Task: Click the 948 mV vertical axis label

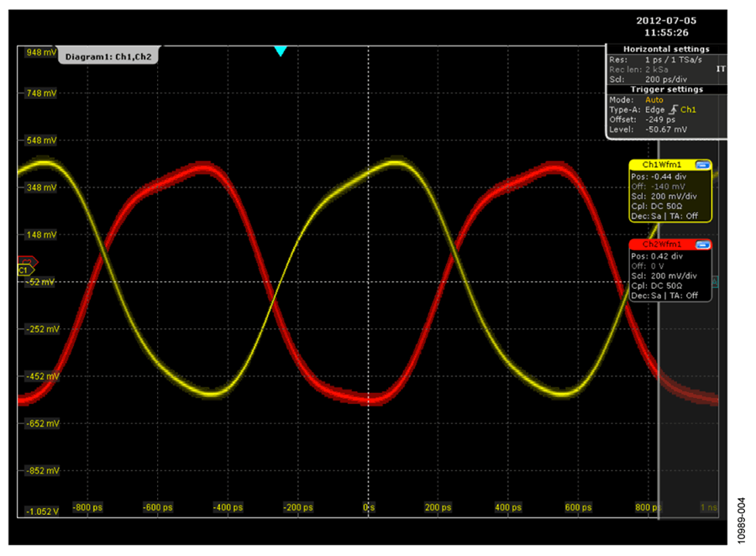Action: coord(41,52)
